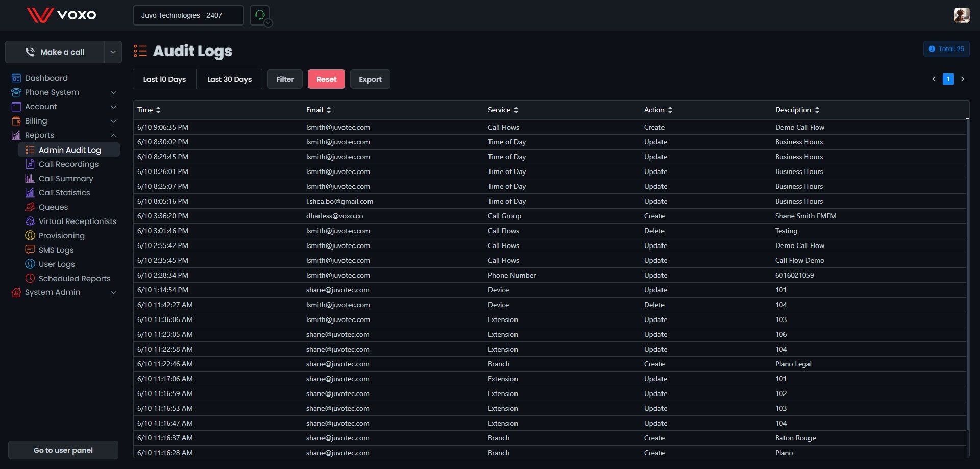The width and height of the screenshot is (980, 469).
Task: Open the Dashboard icon in sidebar
Action: pos(16,78)
